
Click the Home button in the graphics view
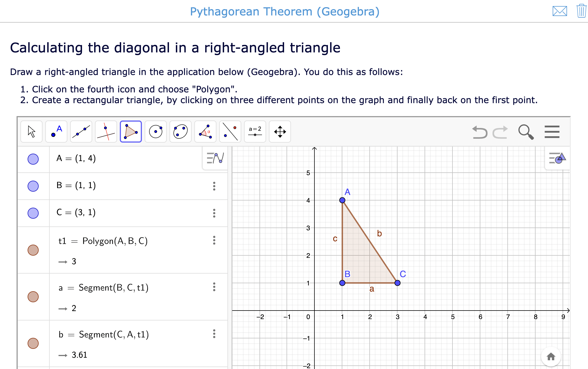[551, 357]
